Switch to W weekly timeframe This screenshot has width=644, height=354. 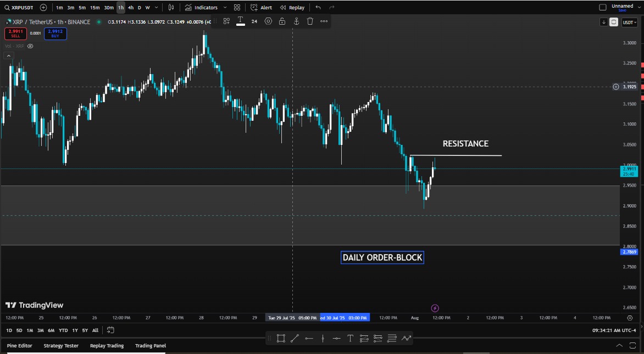pos(147,7)
